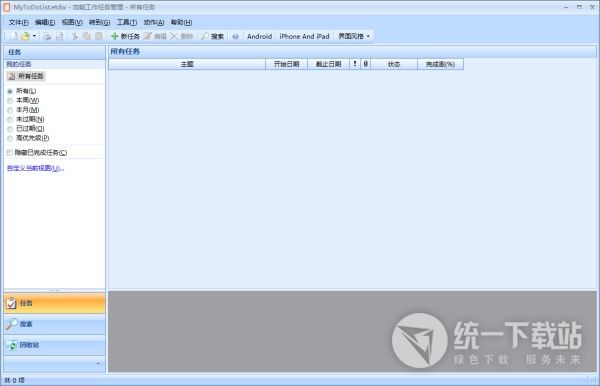Open the 文件(F) menu
Screen dimensions: 600x386
pos(18,23)
